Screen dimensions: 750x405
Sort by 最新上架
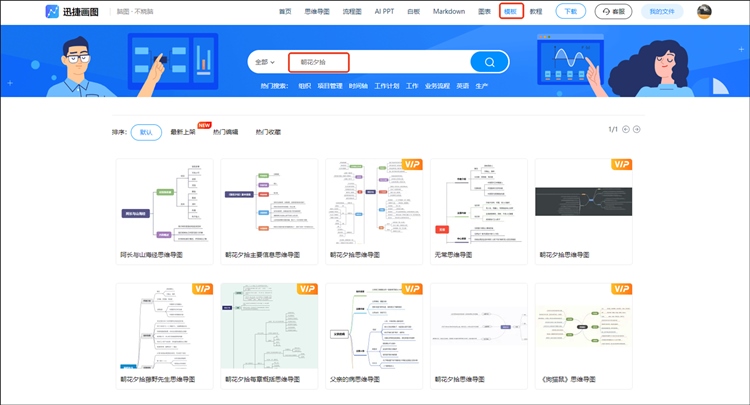point(183,132)
